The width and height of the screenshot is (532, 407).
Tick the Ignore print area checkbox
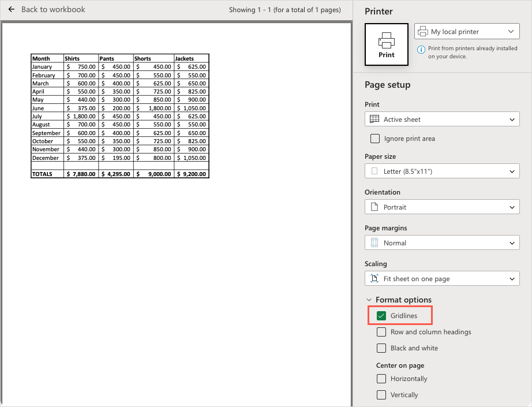pyautogui.click(x=375, y=139)
